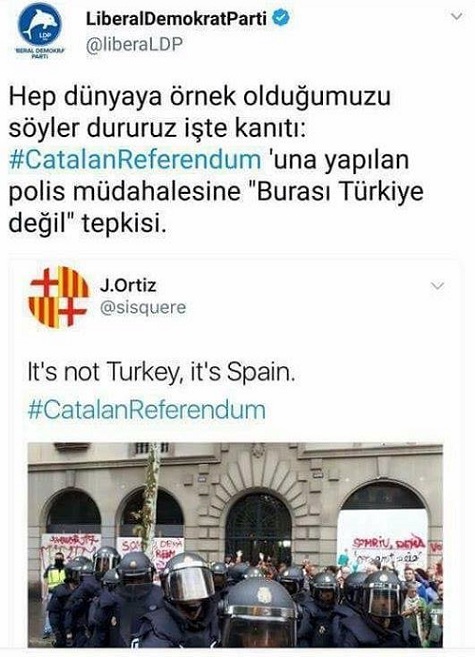Click the blue verified badge beside LiberalDemokratParti

click(281, 18)
